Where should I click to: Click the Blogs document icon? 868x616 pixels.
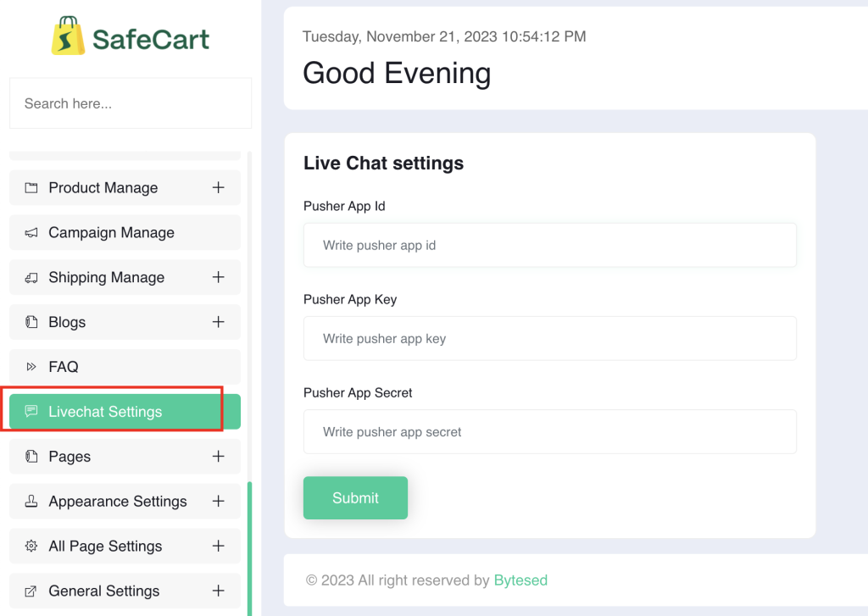(x=31, y=322)
